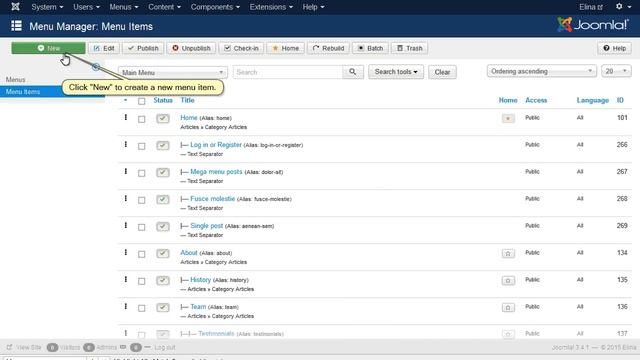Select the checkbox for Mega menu posts
640x360 pixels.
pyautogui.click(x=142, y=173)
